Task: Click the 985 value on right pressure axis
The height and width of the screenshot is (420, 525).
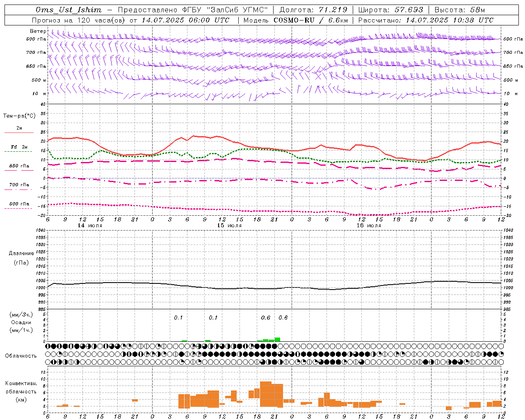Action: tap(507, 310)
